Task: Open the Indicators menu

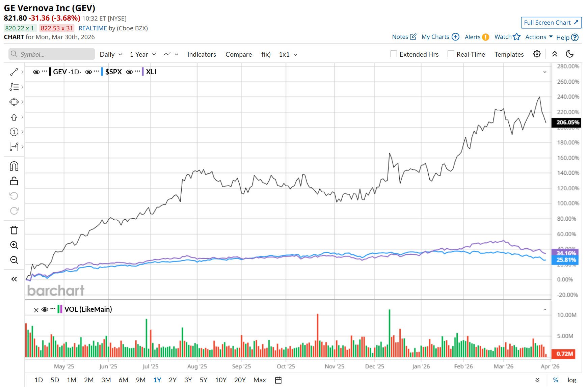Action: (x=202, y=54)
